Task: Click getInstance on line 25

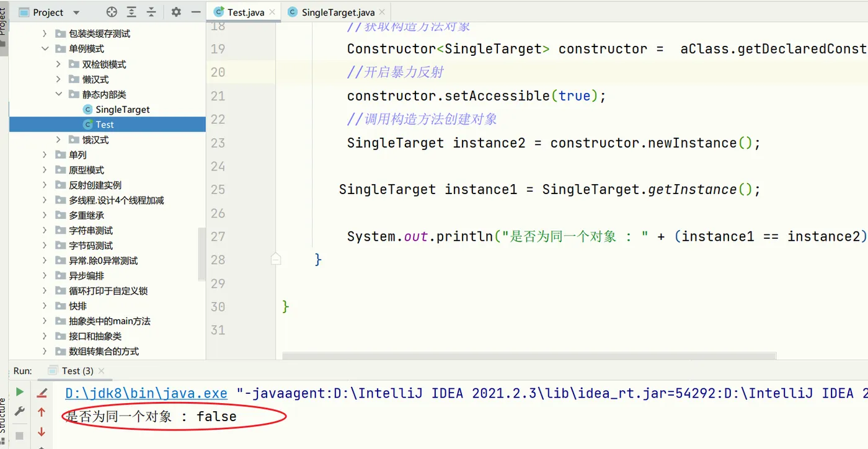Action: pos(692,190)
